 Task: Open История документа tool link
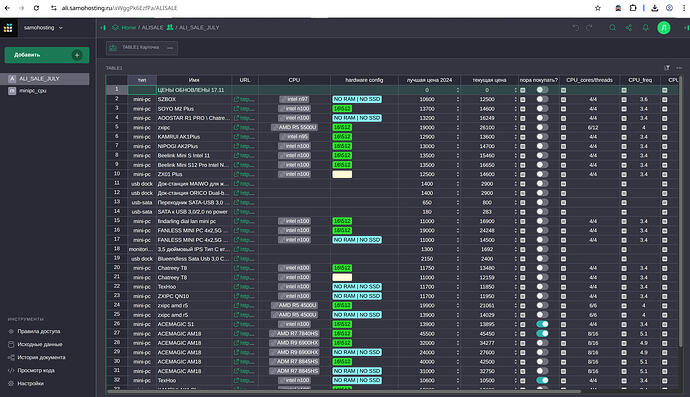coord(41,357)
